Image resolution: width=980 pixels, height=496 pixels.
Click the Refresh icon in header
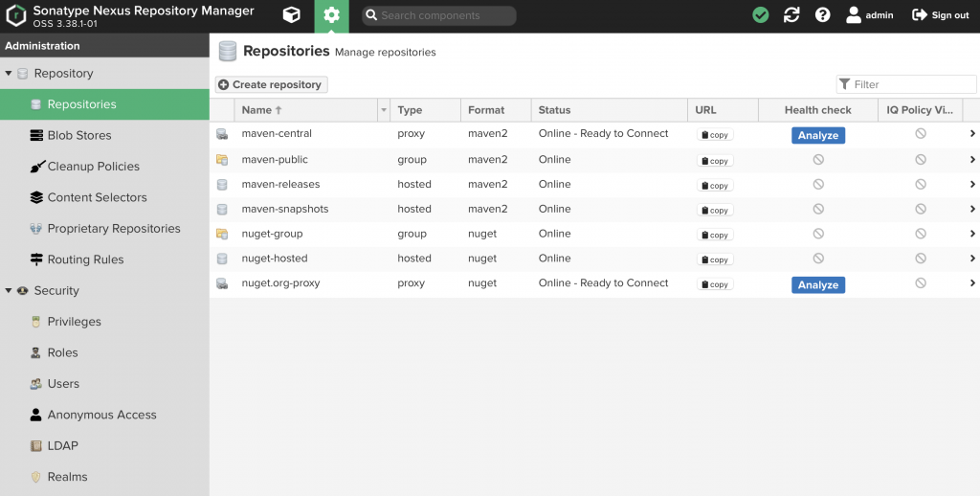coord(791,15)
